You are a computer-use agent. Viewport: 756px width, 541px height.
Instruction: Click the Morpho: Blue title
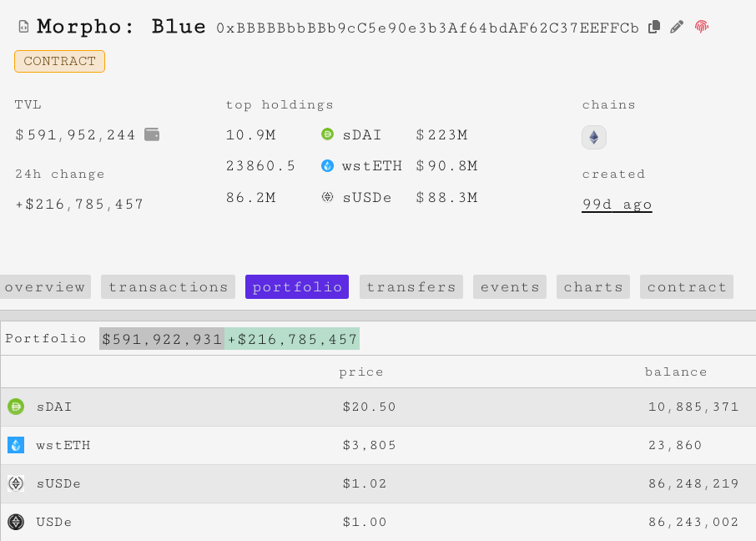coord(121,27)
